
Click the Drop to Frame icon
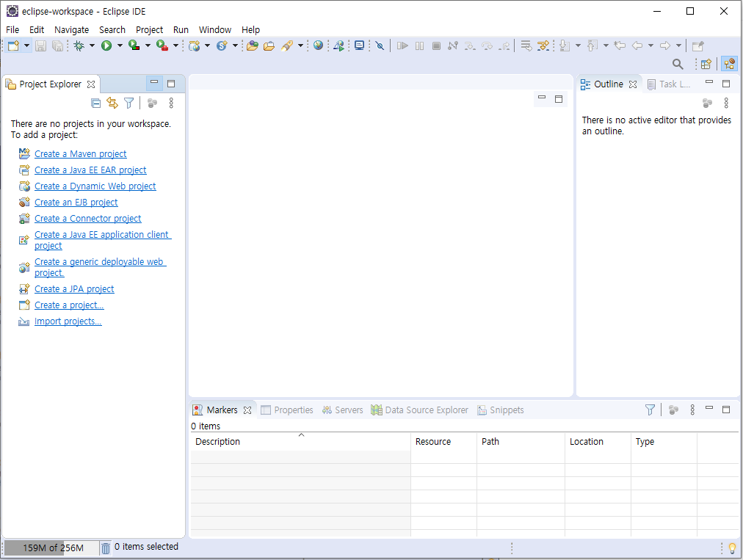(526, 46)
